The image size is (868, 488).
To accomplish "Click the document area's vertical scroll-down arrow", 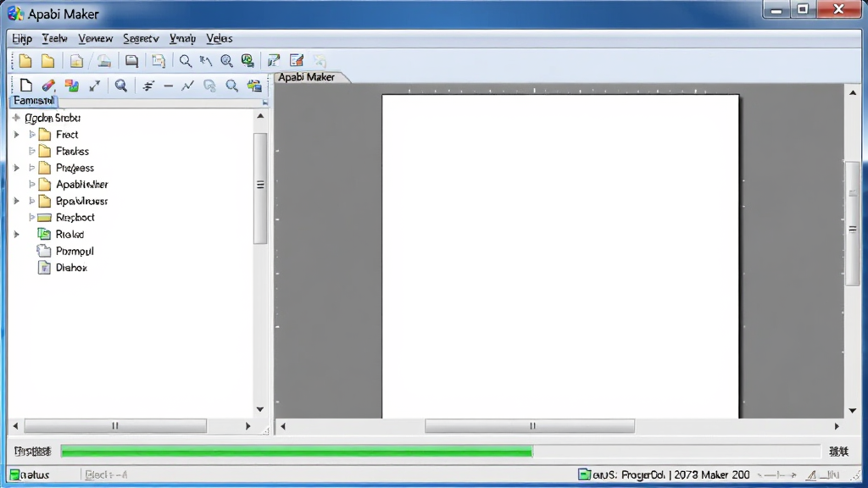I will [x=853, y=411].
